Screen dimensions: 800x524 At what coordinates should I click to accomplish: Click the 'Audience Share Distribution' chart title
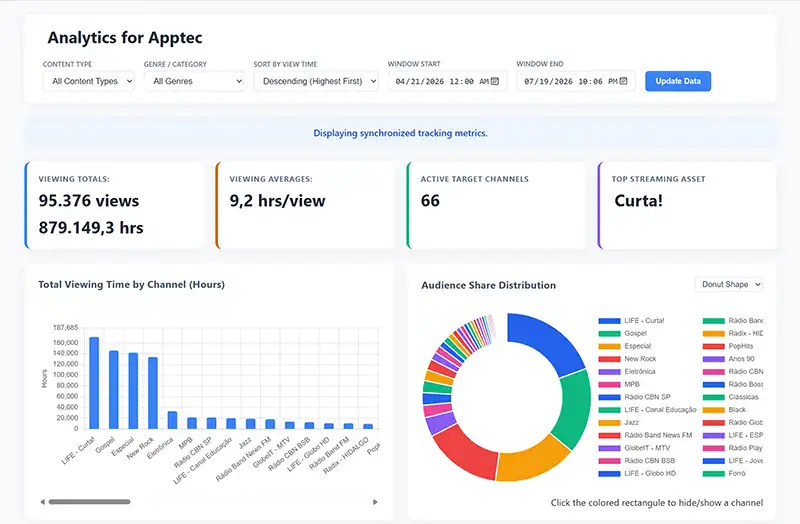(488, 285)
